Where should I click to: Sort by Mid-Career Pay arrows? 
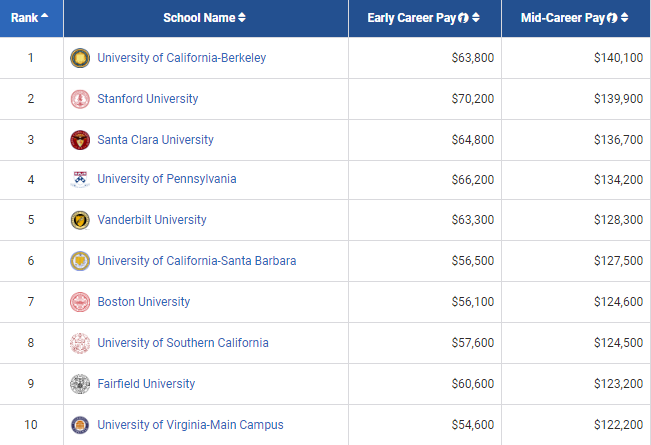tap(636, 18)
